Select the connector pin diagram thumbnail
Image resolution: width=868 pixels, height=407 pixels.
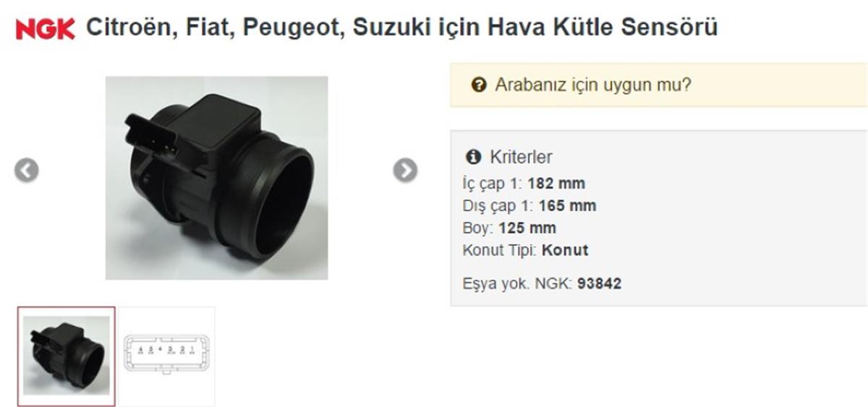tap(166, 356)
